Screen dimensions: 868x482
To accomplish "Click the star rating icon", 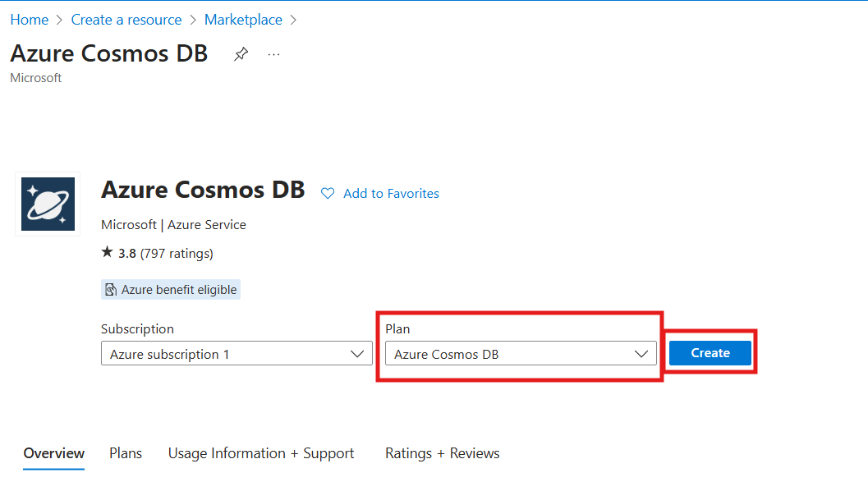I will click(106, 253).
